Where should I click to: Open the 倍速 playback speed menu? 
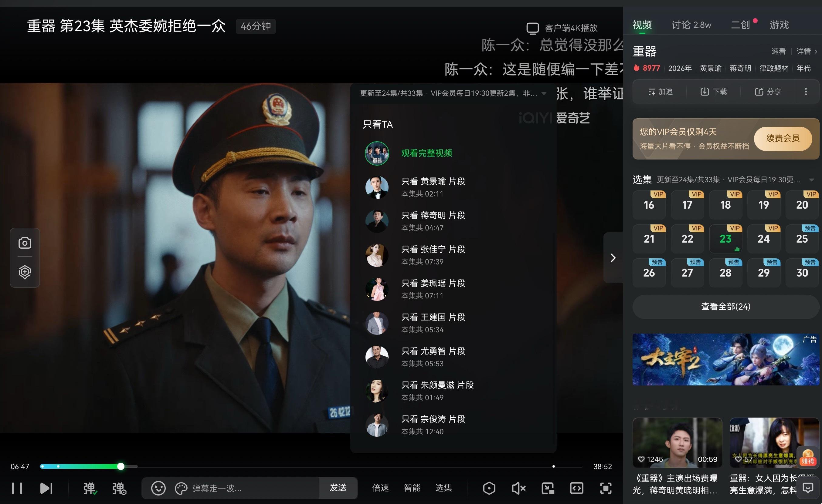381,488
